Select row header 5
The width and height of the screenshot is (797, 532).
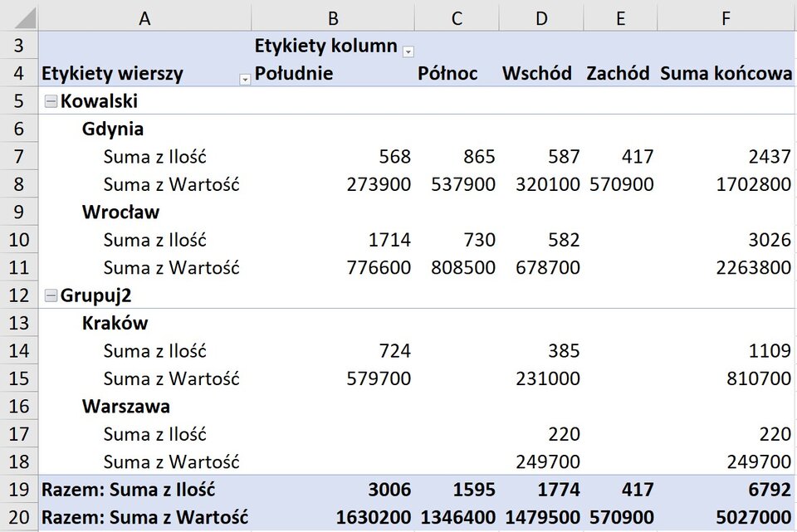click(x=18, y=100)
